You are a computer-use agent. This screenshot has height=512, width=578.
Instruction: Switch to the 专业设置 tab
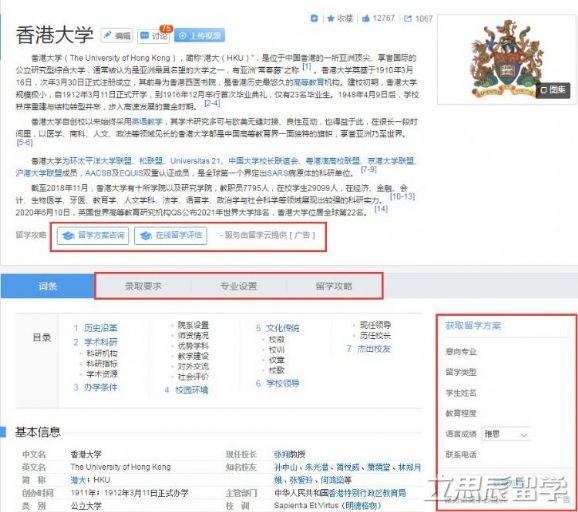pos(238,286)
